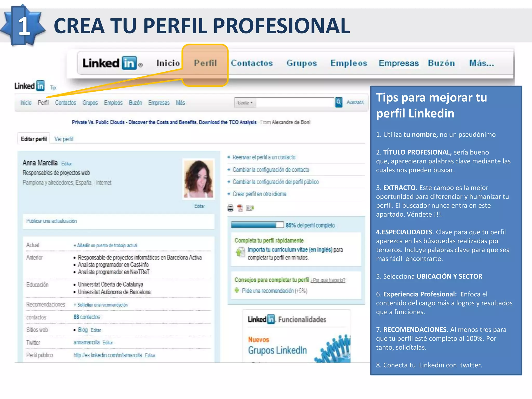The image size is (532, 399).
Task: Open Grupos in enlarged navigation bar
Action: coord(302,63)
